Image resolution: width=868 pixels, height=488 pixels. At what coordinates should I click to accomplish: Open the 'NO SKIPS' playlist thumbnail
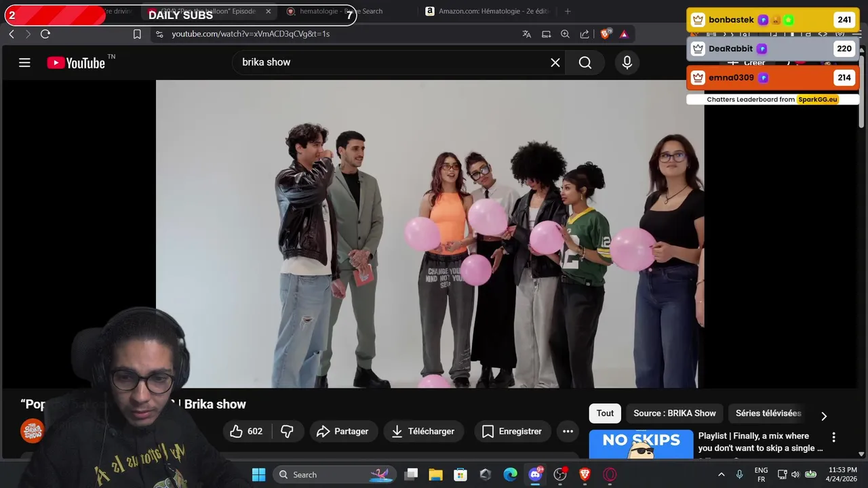pyautogui.click(x=641, y=444)
